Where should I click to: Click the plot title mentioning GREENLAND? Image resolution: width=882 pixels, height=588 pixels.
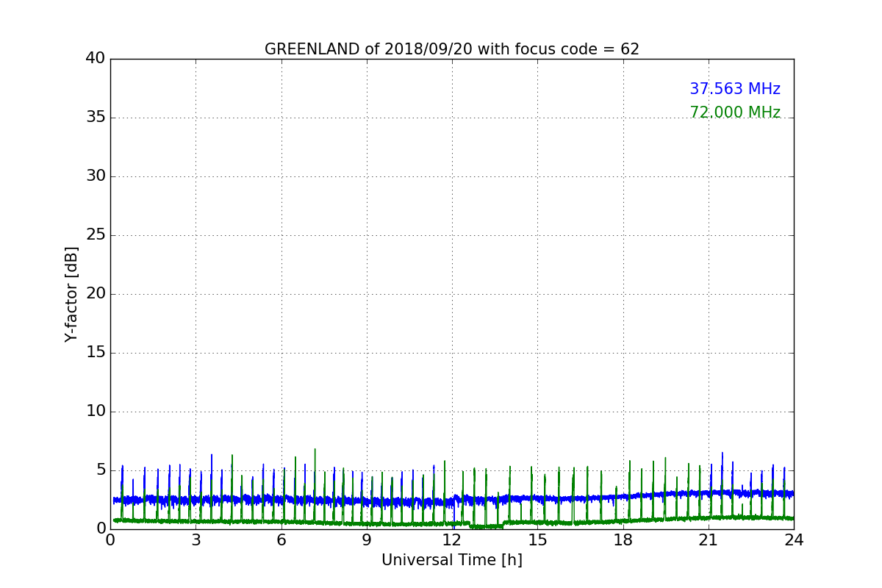tap(452, 49)
